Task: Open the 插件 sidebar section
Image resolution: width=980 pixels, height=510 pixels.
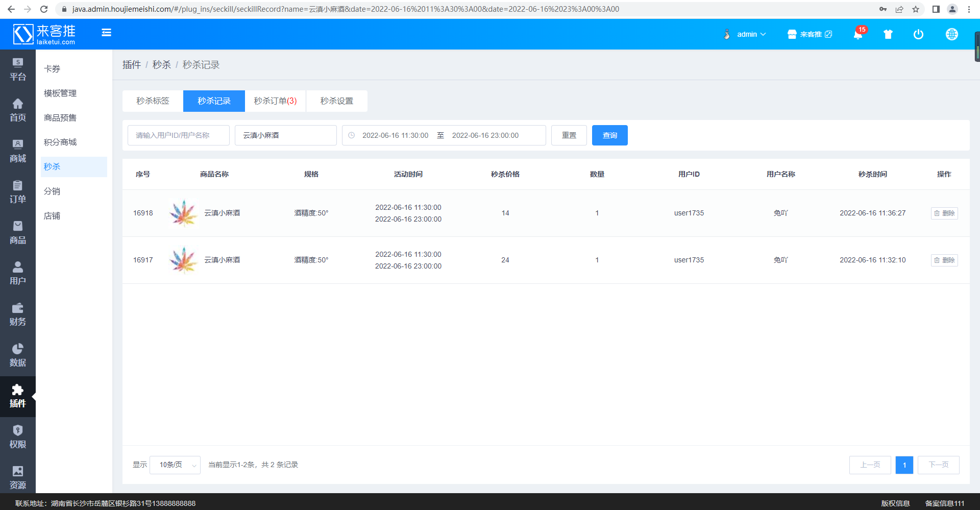Action: (18, 397)
